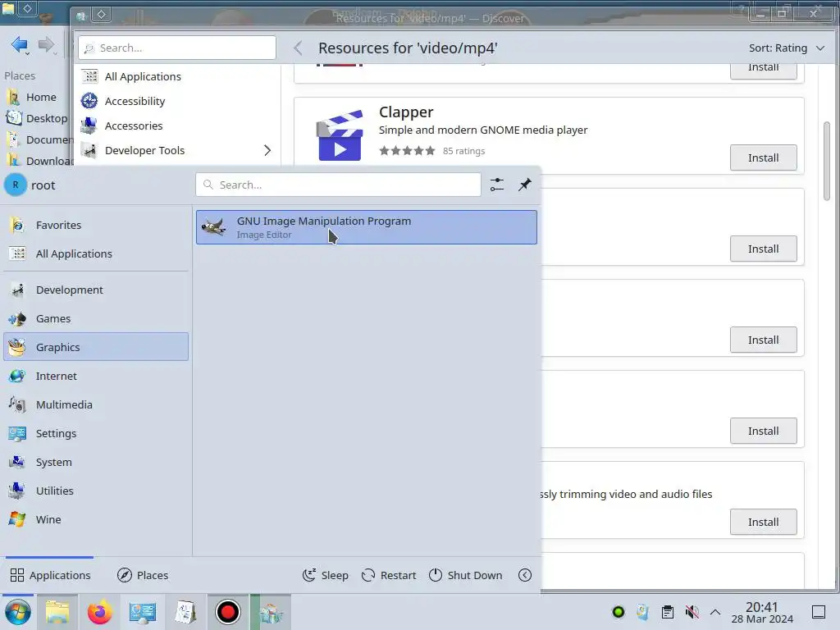Open the Wine category
The image size is (840, 630).
click(96, 519)
